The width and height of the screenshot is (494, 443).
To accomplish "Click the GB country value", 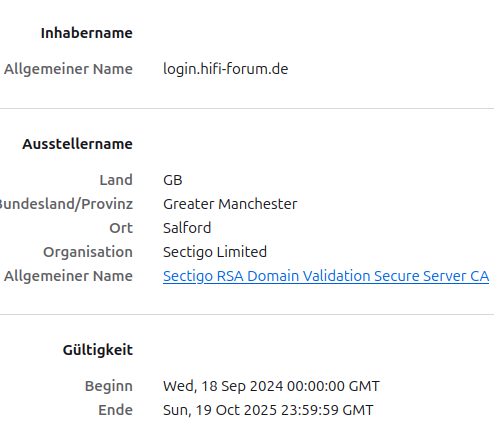I will click(173, 180).
